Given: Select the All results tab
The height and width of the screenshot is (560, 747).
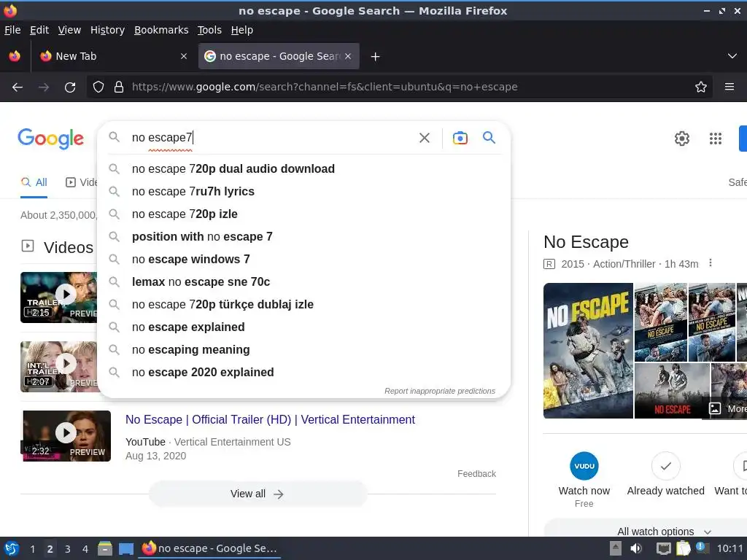Looking at the screenshot, I should (34, 182).
